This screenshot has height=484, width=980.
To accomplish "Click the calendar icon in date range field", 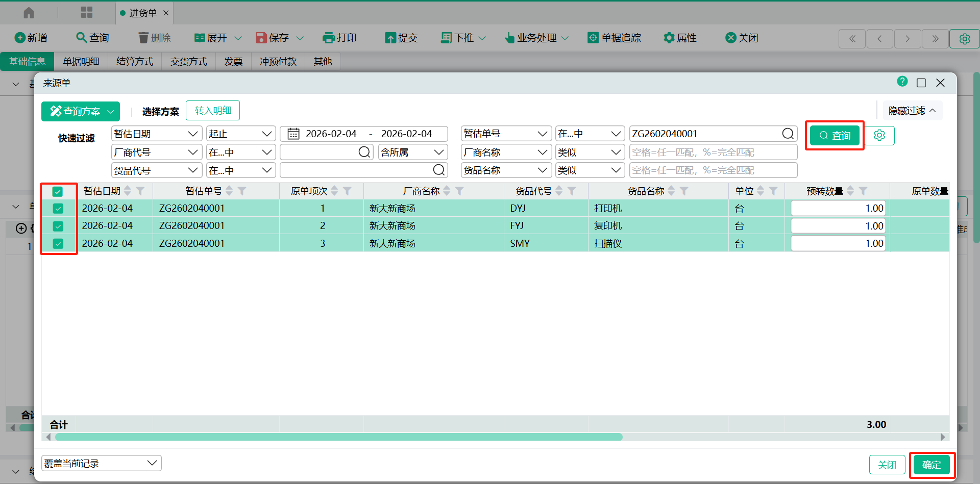I will tap(293, 134).
